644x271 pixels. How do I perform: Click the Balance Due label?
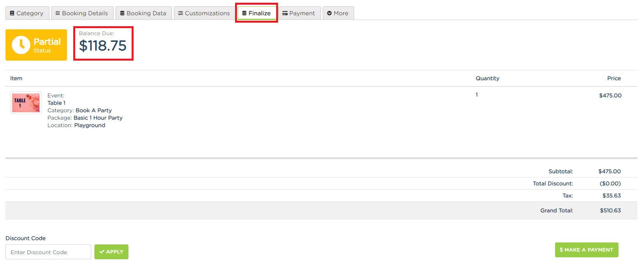click(96, 33)
